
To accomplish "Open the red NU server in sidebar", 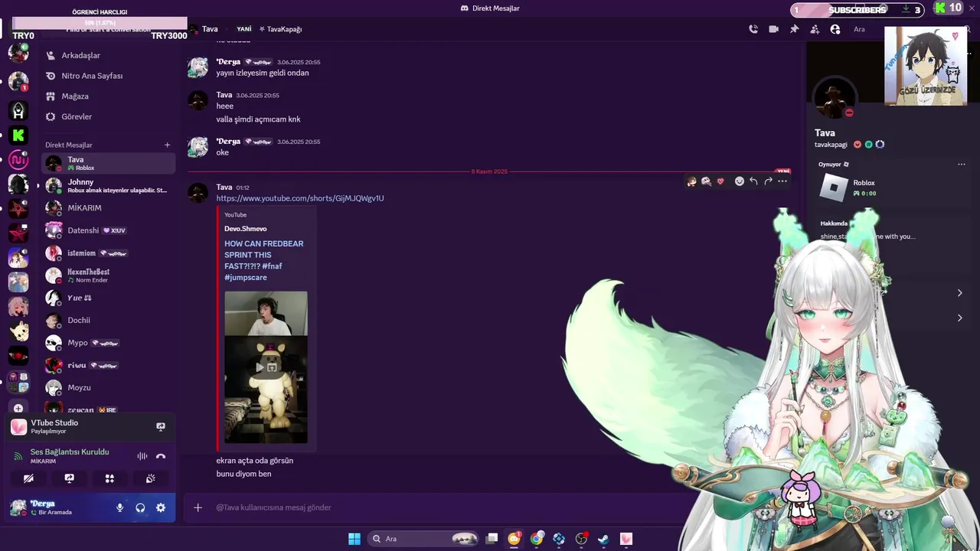I will coord(18,160).
